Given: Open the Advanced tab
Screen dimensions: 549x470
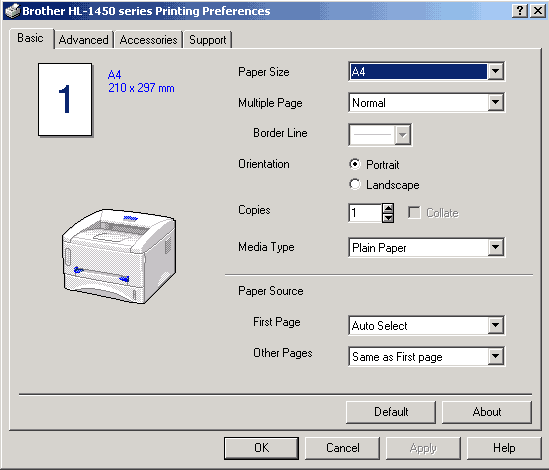Looking at the screenshot, I should click(x=83, y=40).
